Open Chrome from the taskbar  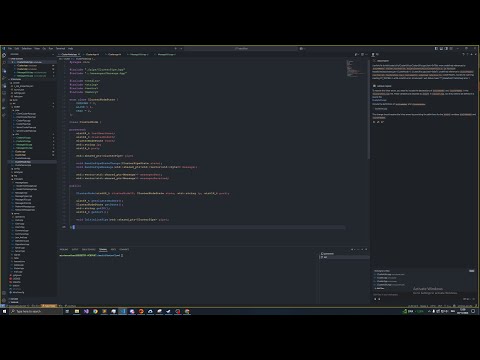[95, 311]
